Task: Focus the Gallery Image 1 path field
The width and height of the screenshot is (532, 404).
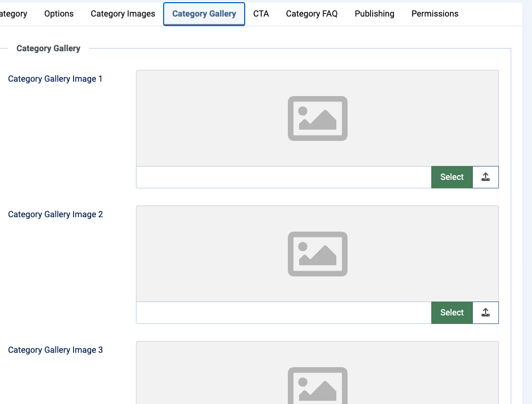Action: click(283, 177)
